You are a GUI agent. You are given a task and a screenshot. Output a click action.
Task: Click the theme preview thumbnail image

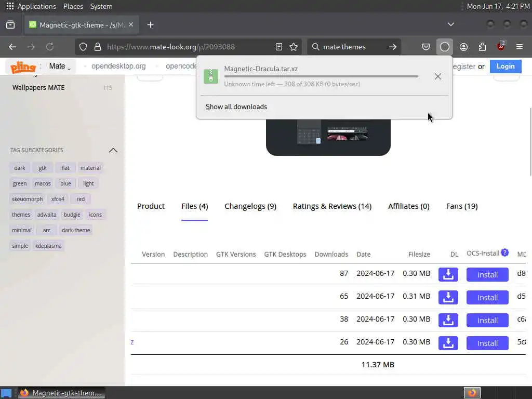coord(328,137)
